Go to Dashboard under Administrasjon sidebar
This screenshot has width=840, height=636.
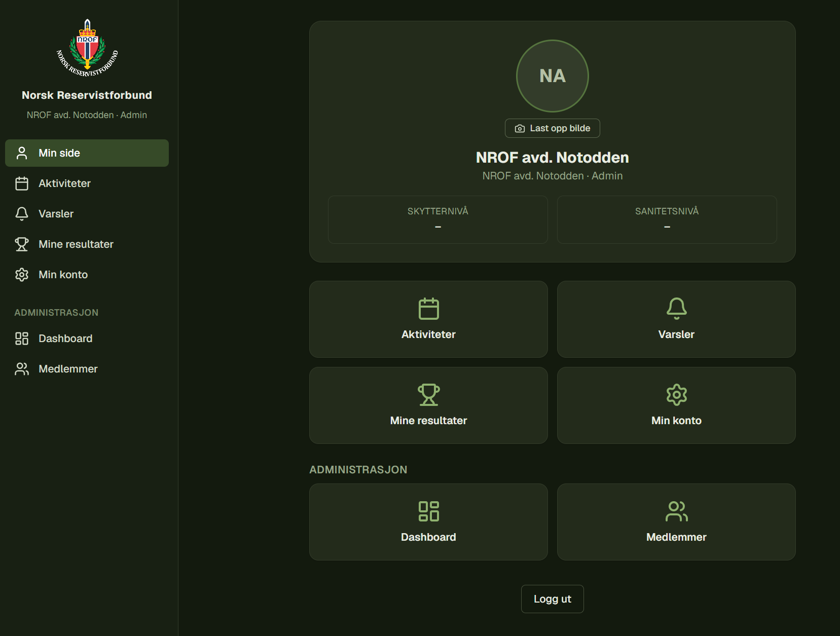coord(87,339)
